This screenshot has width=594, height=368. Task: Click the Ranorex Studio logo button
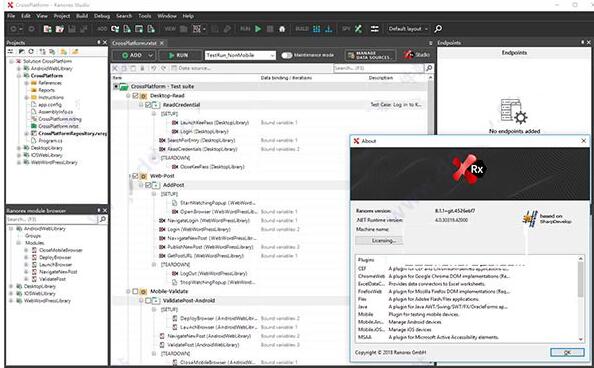tap(417, 55)
